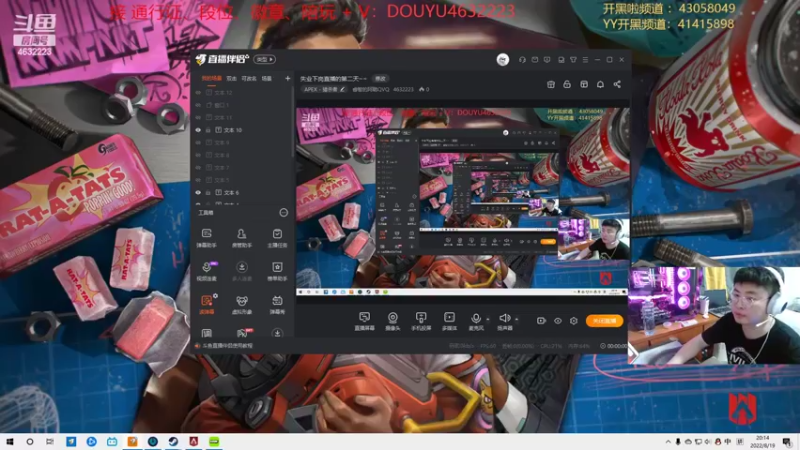Screen dimensions: 800x450
Task: Click the orange stream button
Action: (x=605, y=321)
